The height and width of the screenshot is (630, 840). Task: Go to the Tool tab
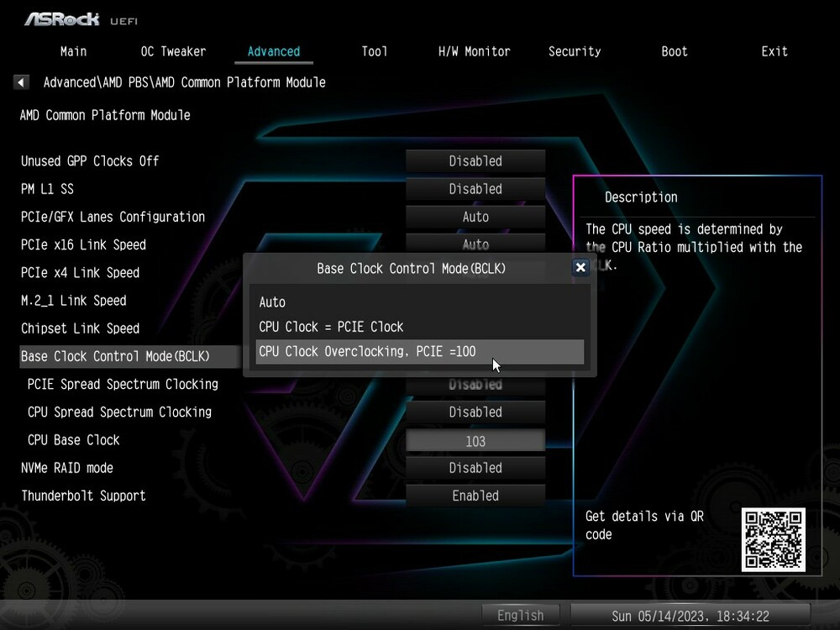click(x=374, y=51)
